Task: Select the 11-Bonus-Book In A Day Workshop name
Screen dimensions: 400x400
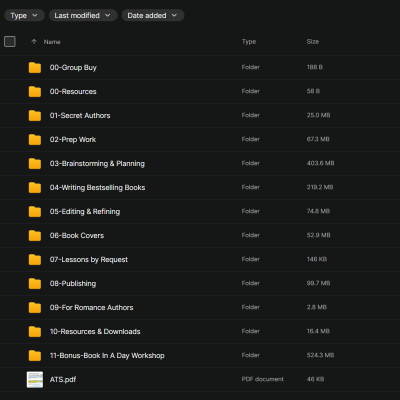Action: (107, 356)
